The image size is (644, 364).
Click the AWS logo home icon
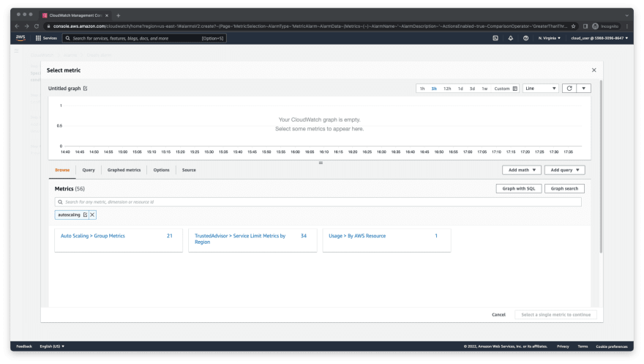pyautogui.click(x=20, y=38)
